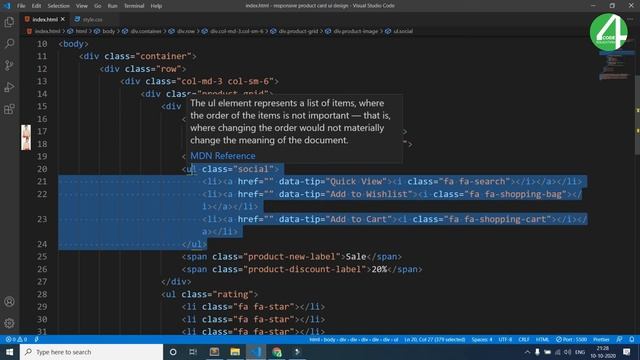Open Task View on taskbar
This screenshot has width=640, height=360.
pyautogui.click(x=193, y=352)
